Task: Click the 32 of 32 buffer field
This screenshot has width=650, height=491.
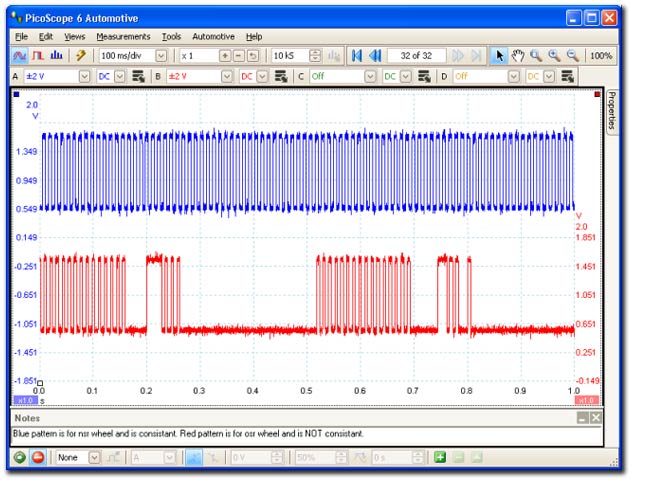Action: [416, 56]
